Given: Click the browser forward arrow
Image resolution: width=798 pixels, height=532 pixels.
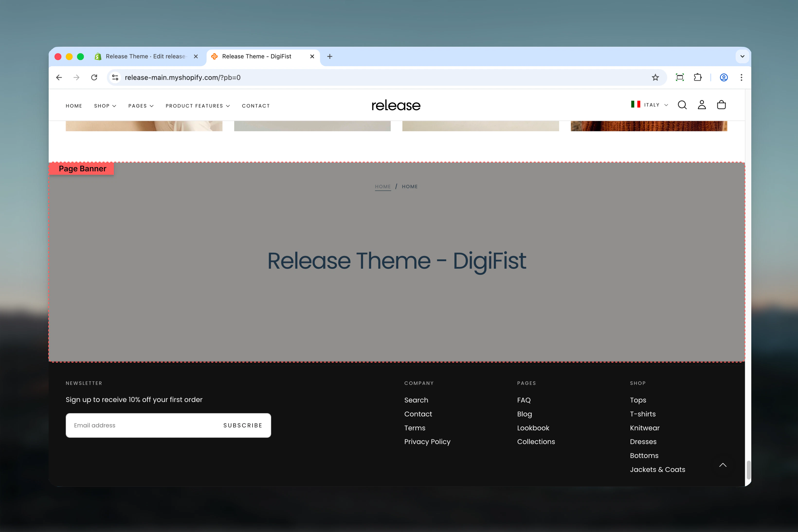Looking at the screenshot, I should [x=77, y=77].
